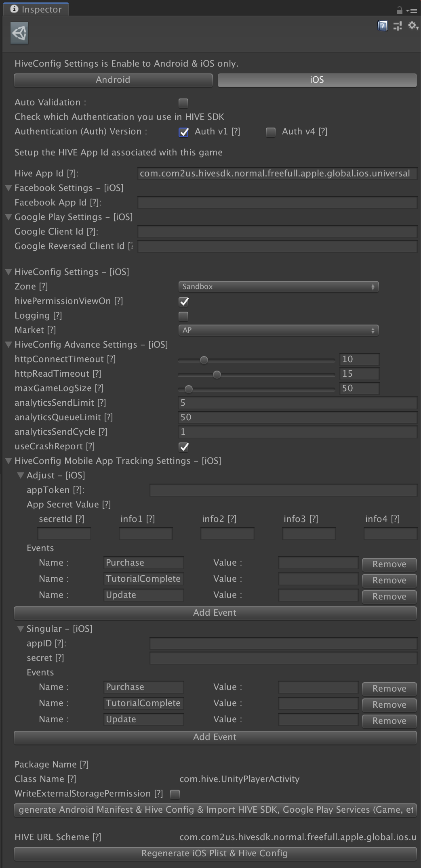Uncheck the Auth v1 checkbox

point(183,132)
